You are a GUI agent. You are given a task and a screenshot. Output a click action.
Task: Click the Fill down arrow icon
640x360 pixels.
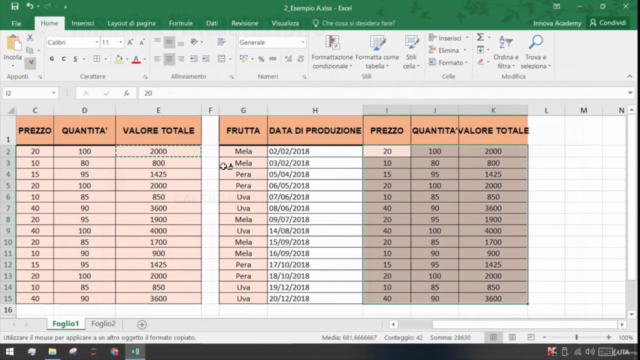click(x=480, y=50)
